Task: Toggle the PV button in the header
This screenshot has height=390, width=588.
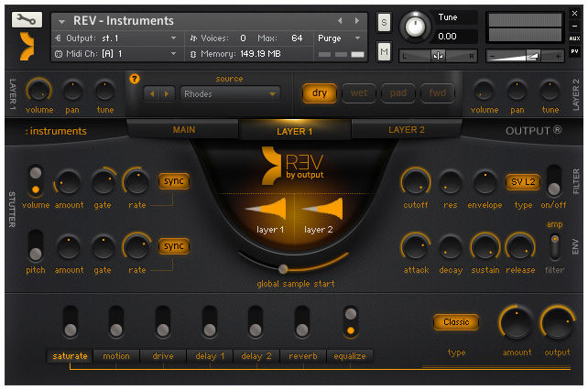Action: tap(574, 51)
